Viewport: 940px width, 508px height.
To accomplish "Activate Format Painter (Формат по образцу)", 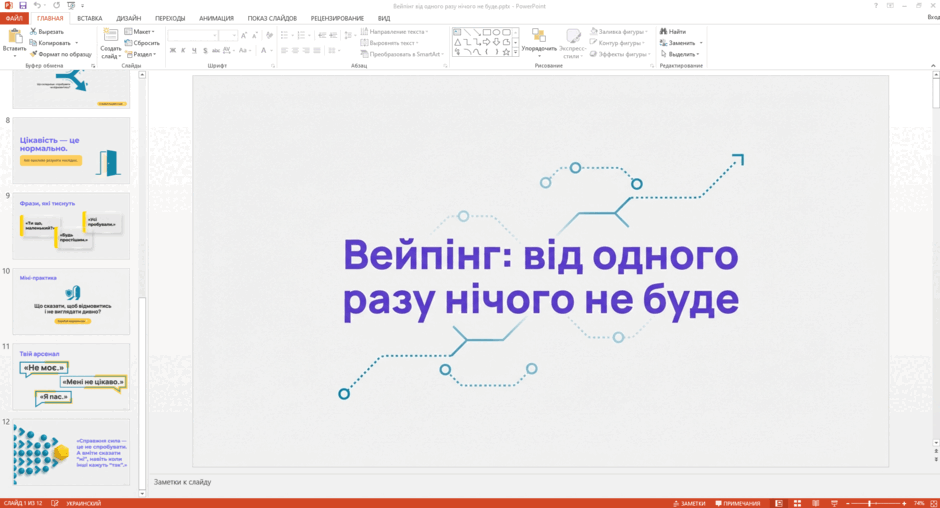I will point(61,54).
